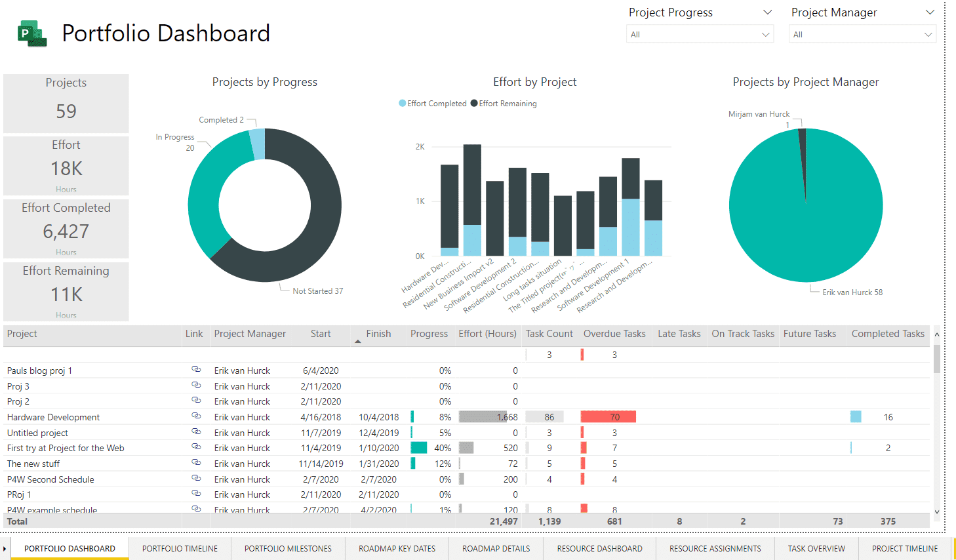Click the link icon for P4W Second Schedule

point(195,478)
